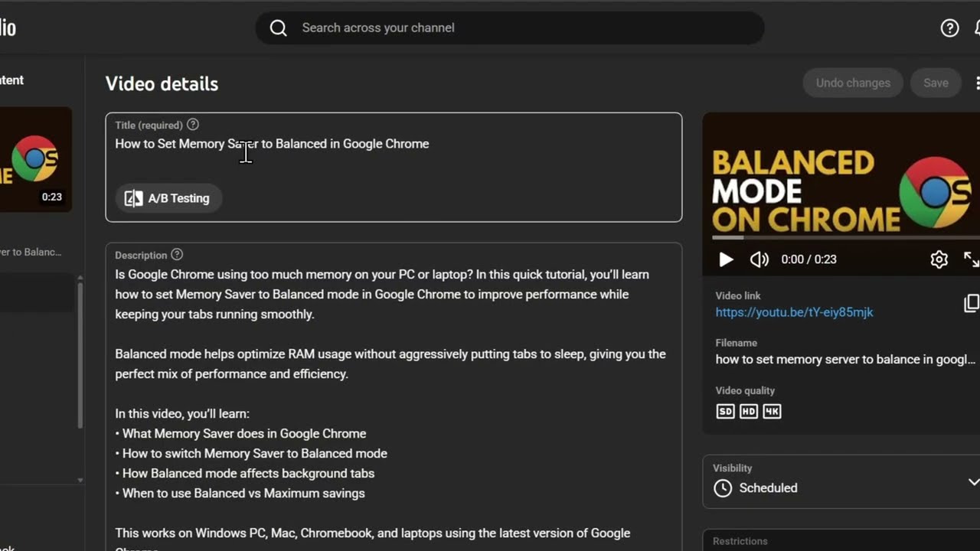The image size is (980, 551).
Task: Click the 'Restrictions' label
Action: [x=740, y=541]
